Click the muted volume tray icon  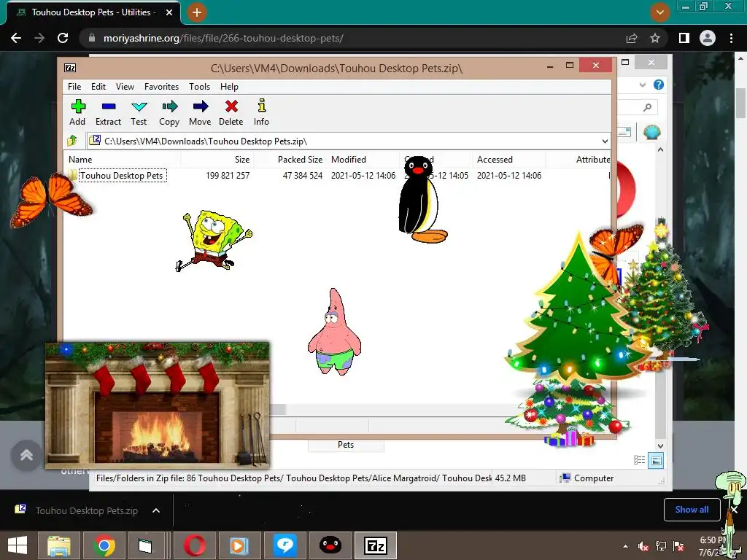[643, 547]
